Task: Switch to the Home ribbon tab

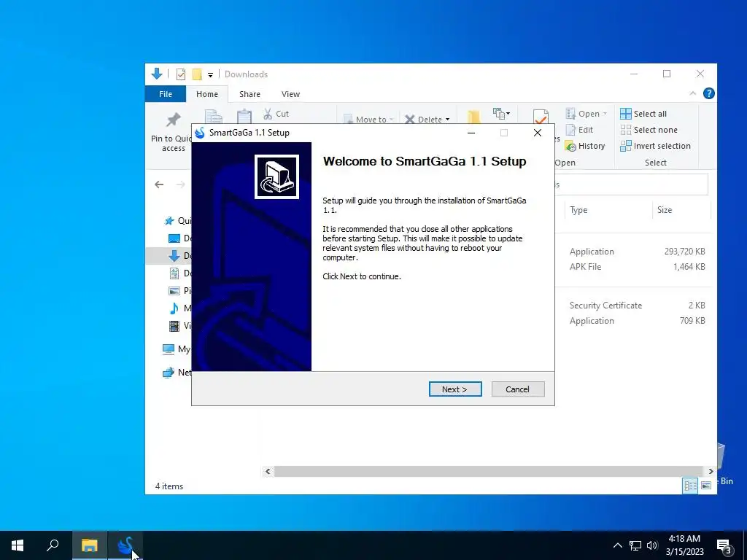Action: [x=206, y=94]
